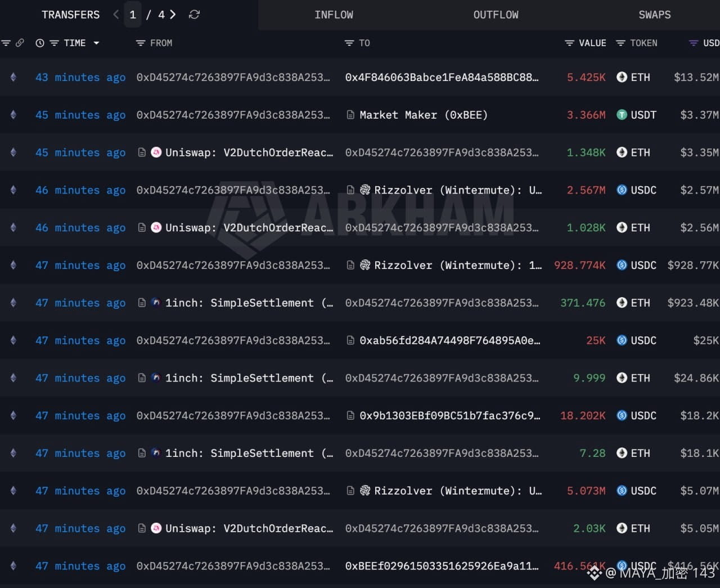Screen dimensions: 720x588
Task: Open recipient address 0x4F846063Babce1FeA84a588BC88
Action: click(442, 77)
